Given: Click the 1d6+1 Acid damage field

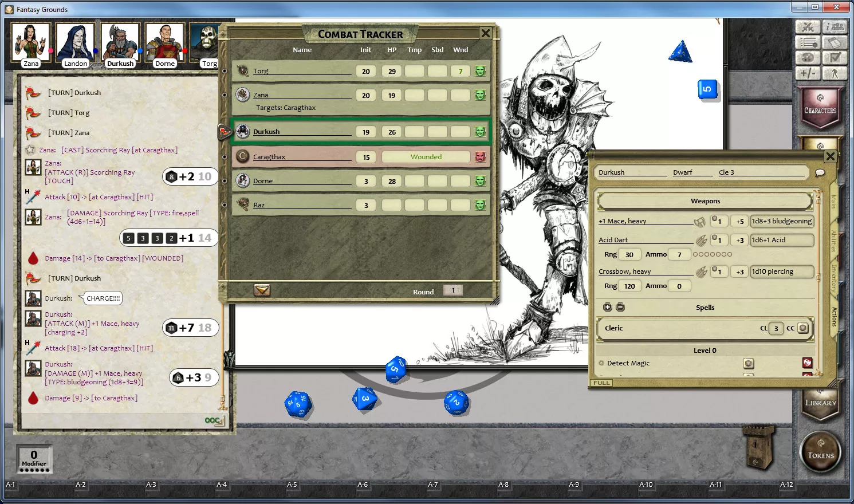Looking at the screenshot, I should [782, 240].
